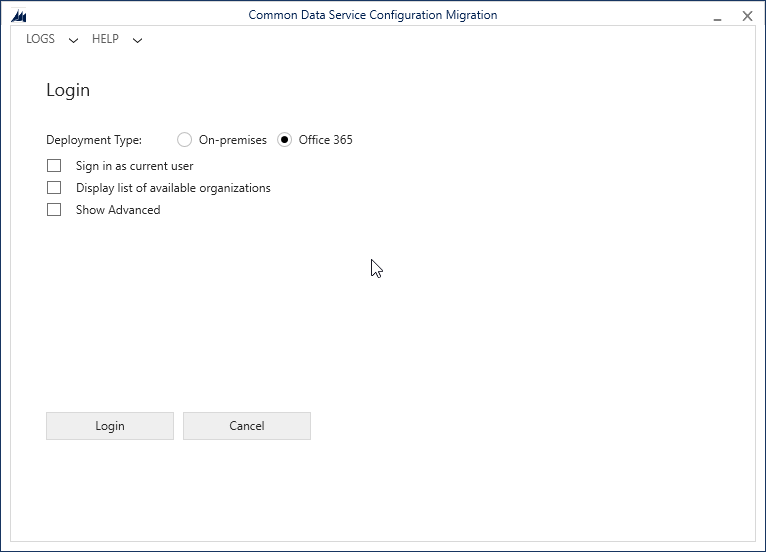Click the Dynamics app logo icon
766x552 pixels.
click(x=19, y=16)
